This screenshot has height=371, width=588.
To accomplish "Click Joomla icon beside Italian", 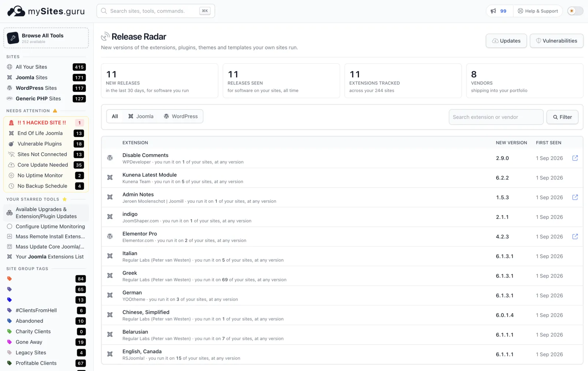I will [110, 256].
